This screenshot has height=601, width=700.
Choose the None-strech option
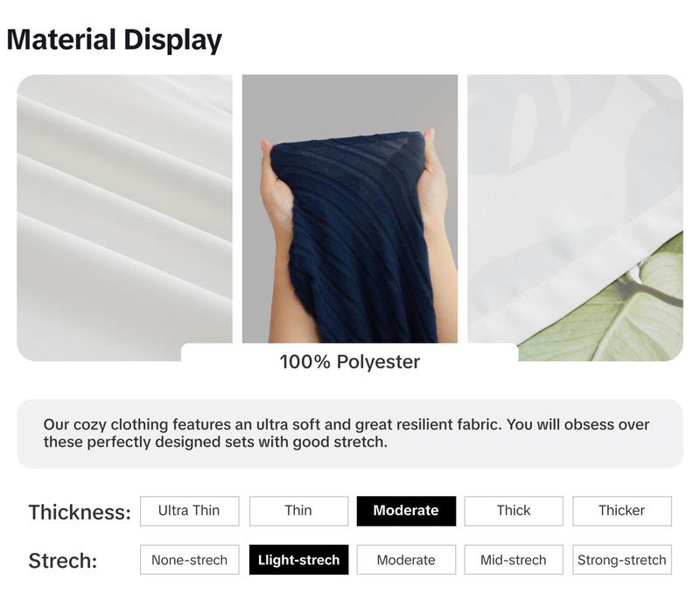pos(189,560)
